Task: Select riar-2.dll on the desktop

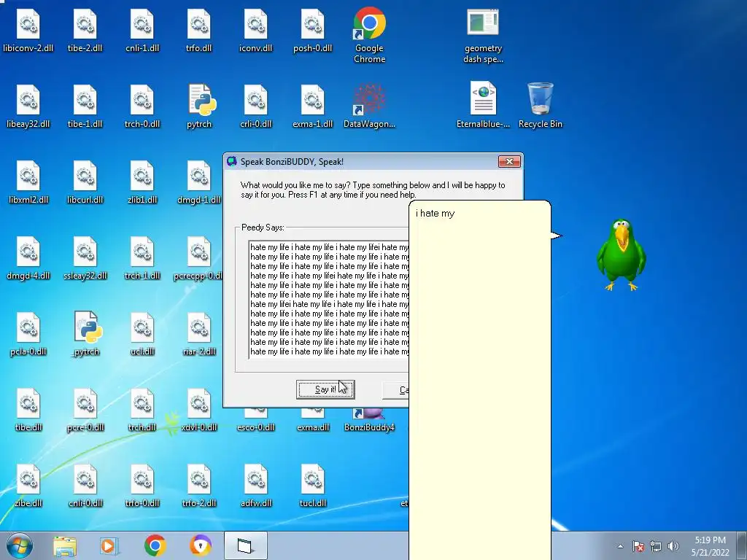Action: (198, 334)
